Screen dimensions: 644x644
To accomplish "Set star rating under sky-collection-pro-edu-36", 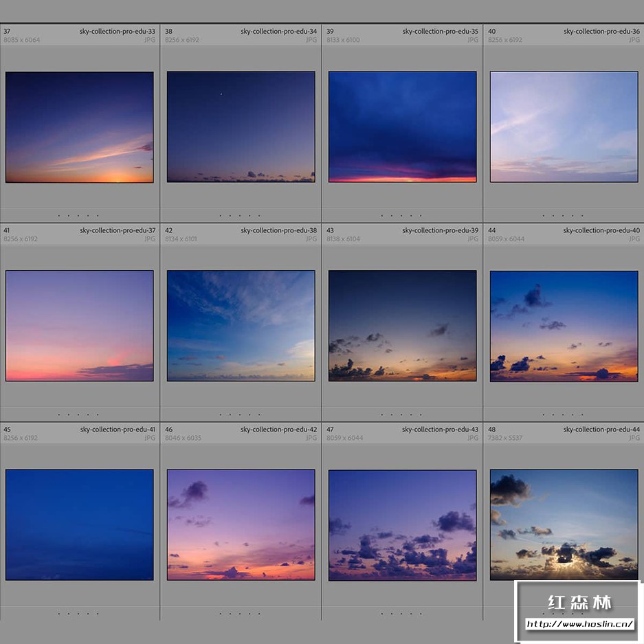I will tap(563, 216).
